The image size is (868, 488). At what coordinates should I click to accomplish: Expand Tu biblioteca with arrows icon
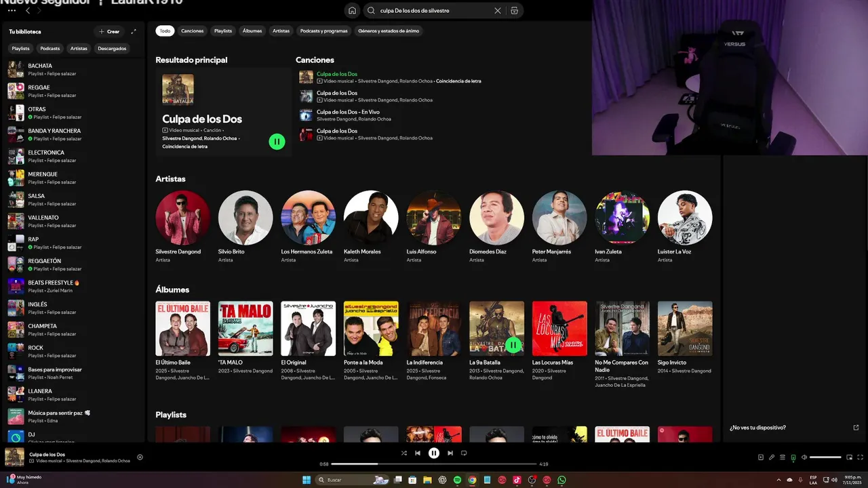coord(134,31)
